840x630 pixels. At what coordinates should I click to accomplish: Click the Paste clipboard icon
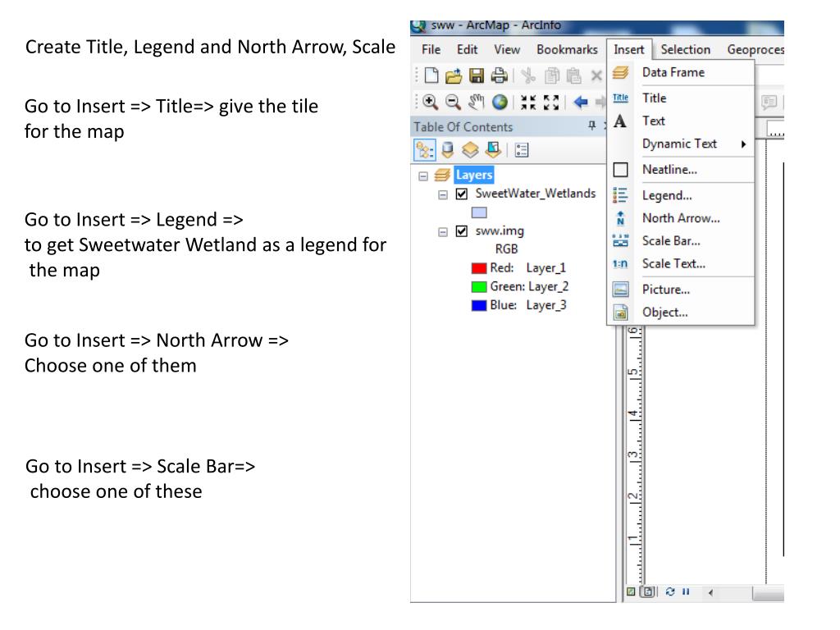tap(573, 75)
